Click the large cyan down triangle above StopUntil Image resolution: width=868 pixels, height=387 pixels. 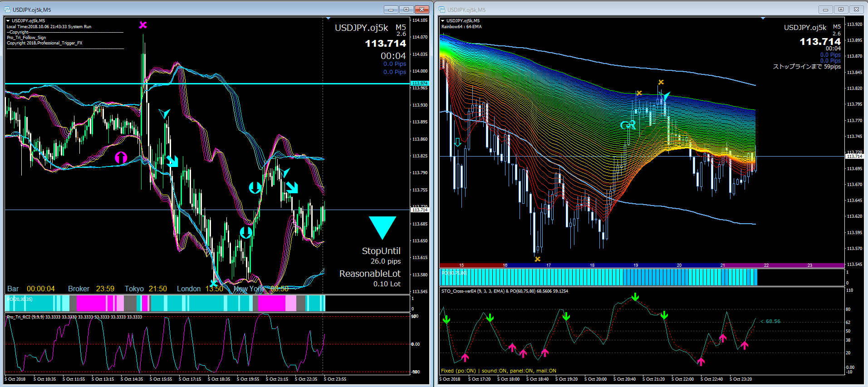(382, 227)
